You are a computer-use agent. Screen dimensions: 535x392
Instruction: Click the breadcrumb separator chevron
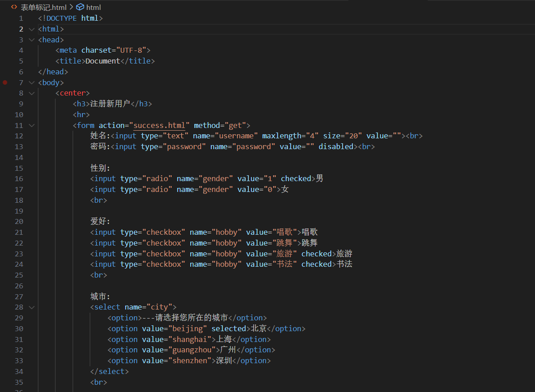pos(71,7)
